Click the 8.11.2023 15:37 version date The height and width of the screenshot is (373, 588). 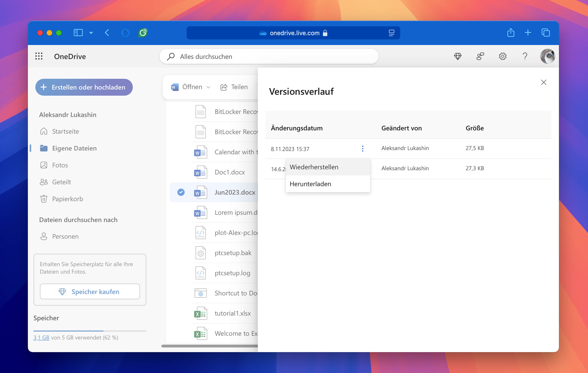click(290, 149)
